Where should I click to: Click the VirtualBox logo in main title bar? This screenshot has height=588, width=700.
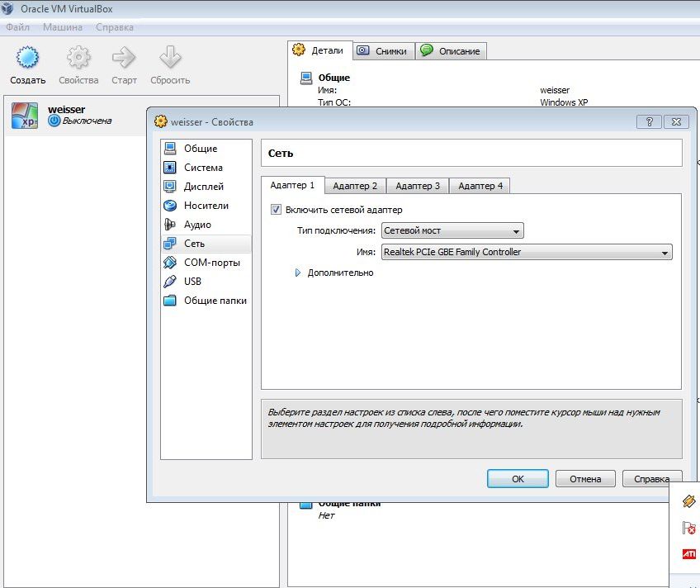[8, 8]
